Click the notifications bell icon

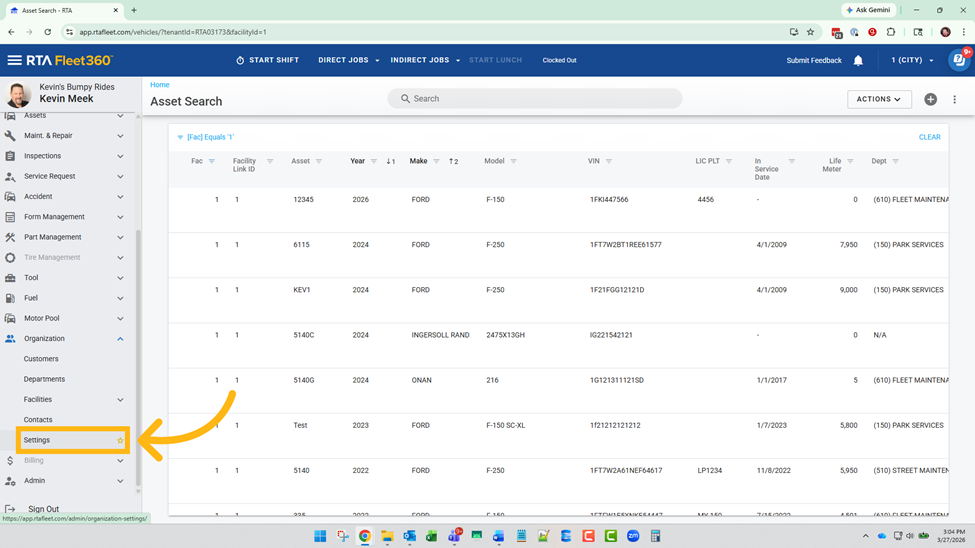tap(858, 61)
